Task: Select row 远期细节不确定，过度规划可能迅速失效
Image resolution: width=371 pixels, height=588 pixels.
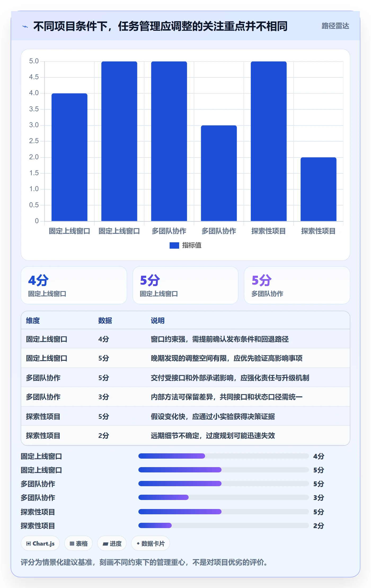Action: pyautogui.click(x=185, y=436)
